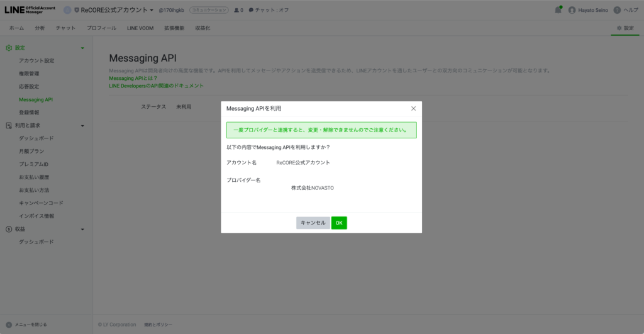Open the ヘルプ question mark icon
This screenshot has width=644, height=334.
[617, 10]
